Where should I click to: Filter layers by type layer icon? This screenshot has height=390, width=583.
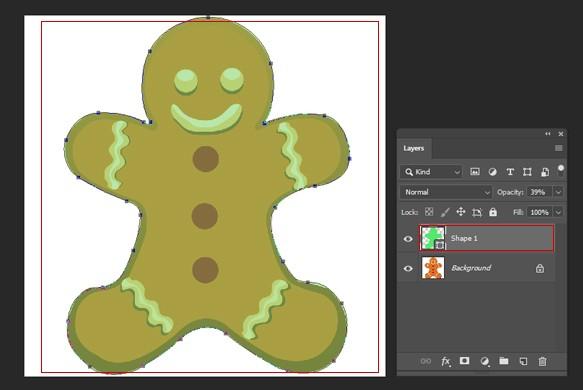click(510, 172)
